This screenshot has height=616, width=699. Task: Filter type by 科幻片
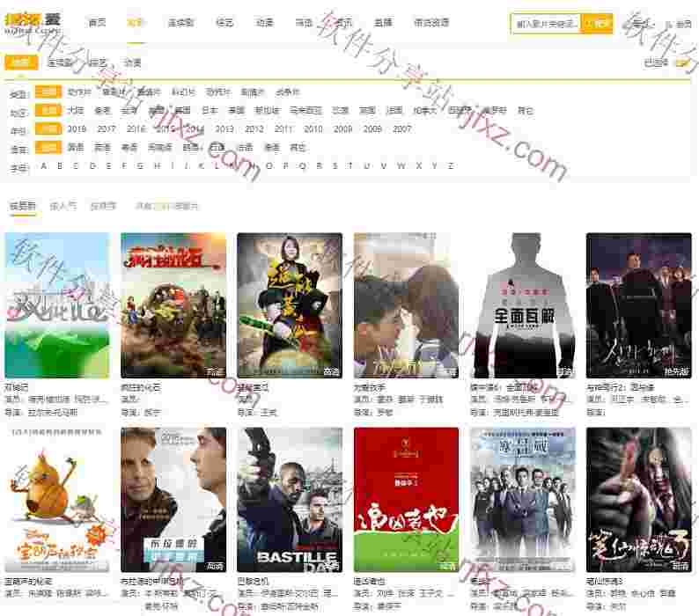click(183, 92)
